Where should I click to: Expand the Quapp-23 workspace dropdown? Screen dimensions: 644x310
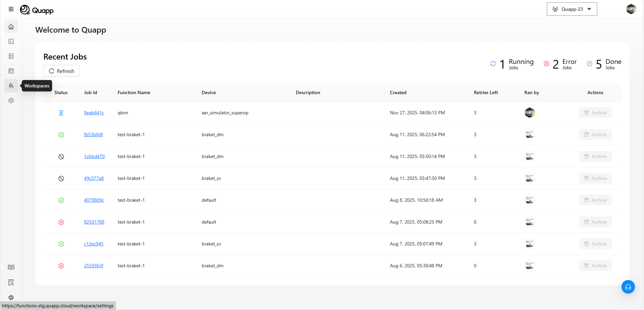572,9
